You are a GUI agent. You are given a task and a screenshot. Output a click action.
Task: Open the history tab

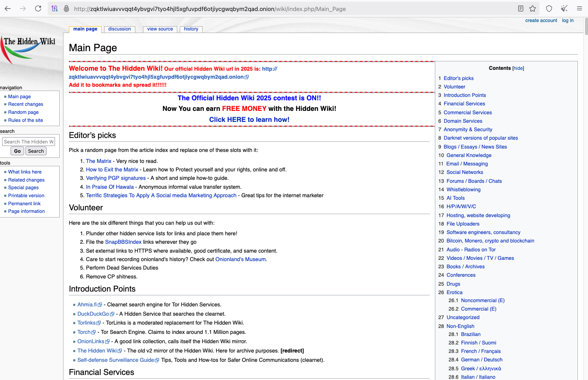click(191, 29)
